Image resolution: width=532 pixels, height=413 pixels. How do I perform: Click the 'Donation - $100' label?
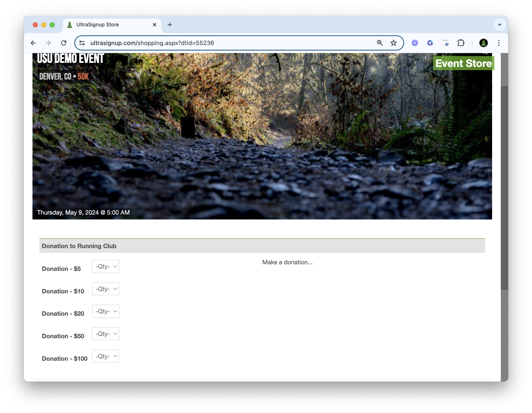(x=65, y=359)
